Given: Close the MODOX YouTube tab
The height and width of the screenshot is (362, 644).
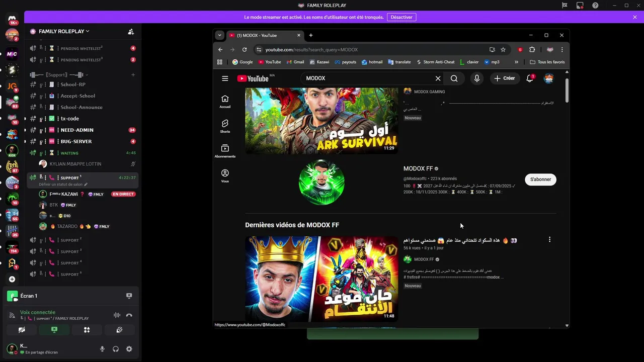Looking at the screenshot, I should click(298, 35).
